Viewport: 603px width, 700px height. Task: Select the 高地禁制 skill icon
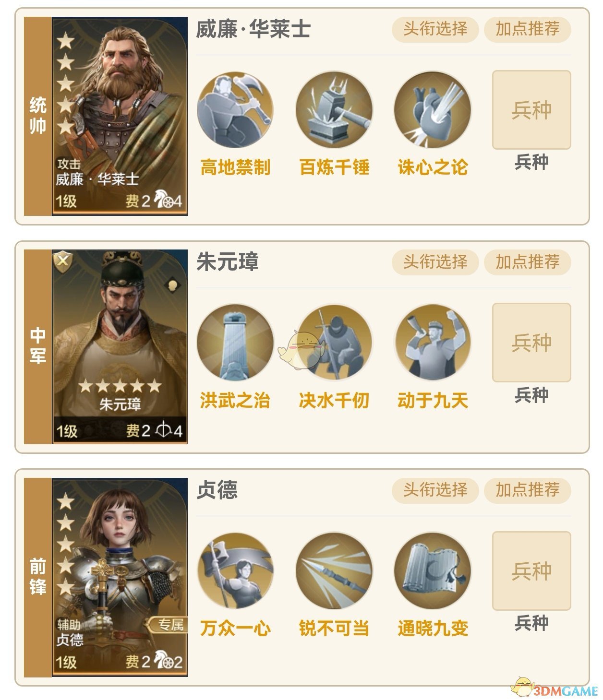[235, 109]
